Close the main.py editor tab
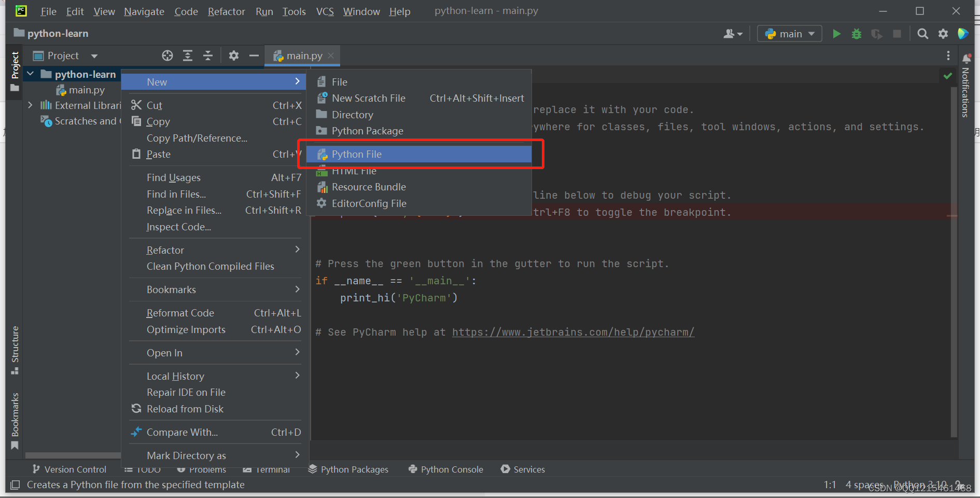The width and height of the screenshot is (980, 498). [331, 56]
